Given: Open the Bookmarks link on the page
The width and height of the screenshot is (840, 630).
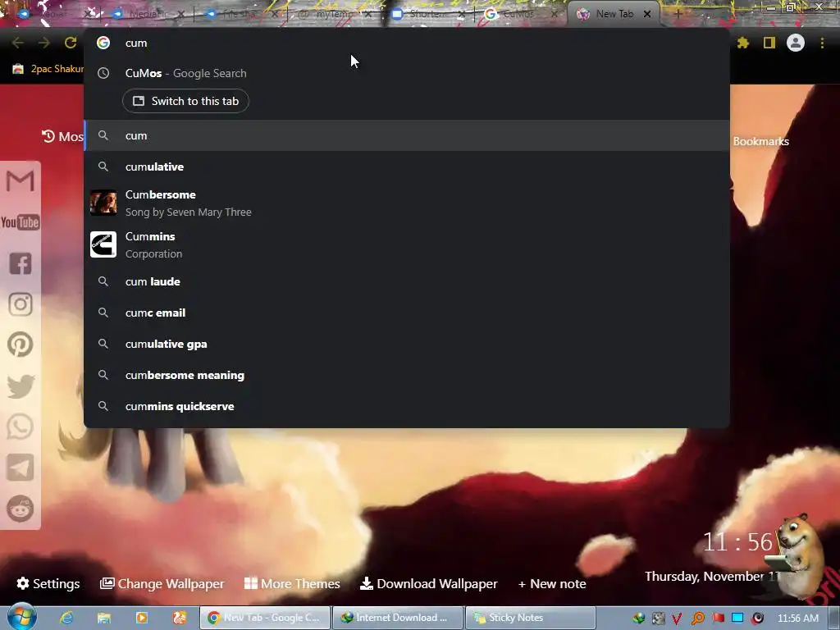Looking at the screenshot, I should click(x=760, y=141).
